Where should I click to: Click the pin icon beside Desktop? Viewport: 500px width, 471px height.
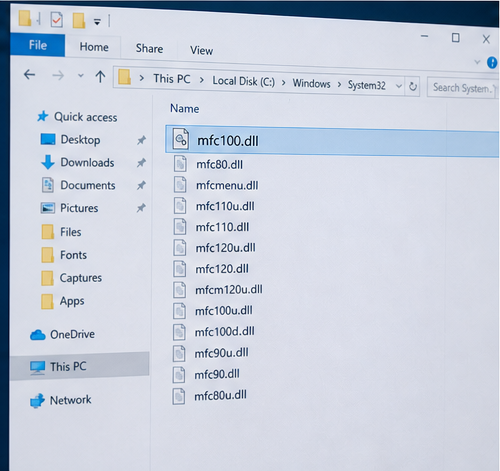[141, 140]
